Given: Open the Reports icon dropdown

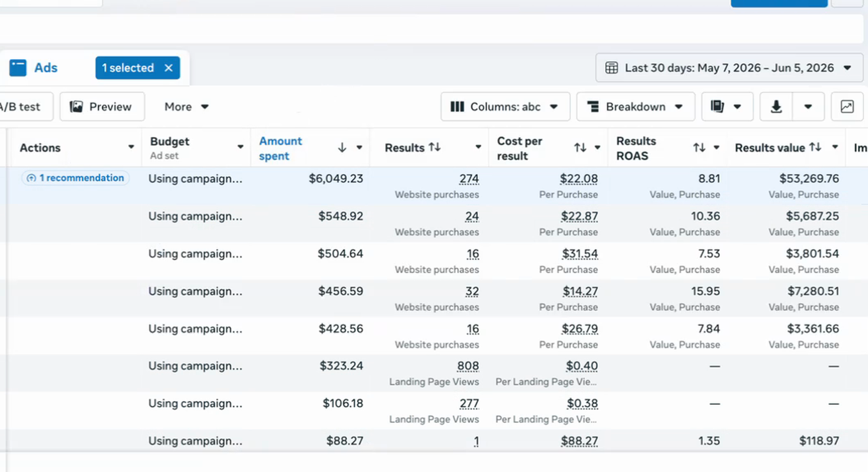Looking at the screenshot, I should (x=727, y=107).
